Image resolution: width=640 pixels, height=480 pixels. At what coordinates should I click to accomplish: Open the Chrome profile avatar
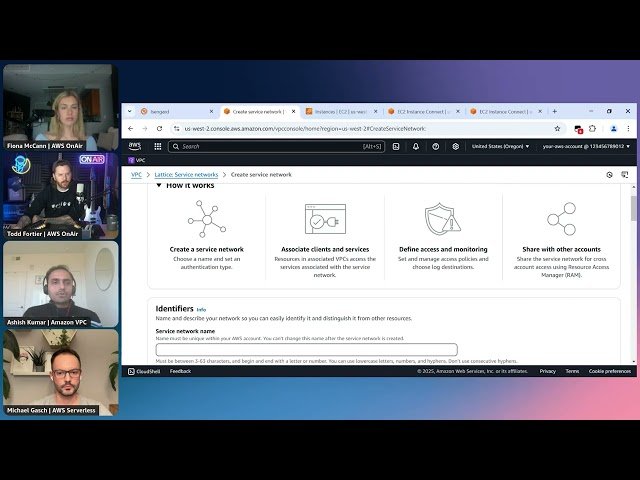point(613,129)
